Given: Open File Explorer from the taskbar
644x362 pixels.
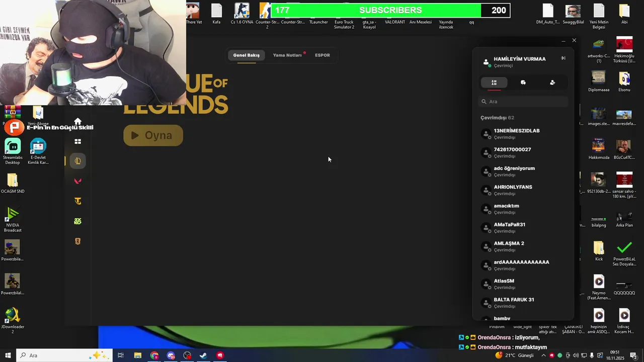Looking at the screenshot, I should point(137,355).
